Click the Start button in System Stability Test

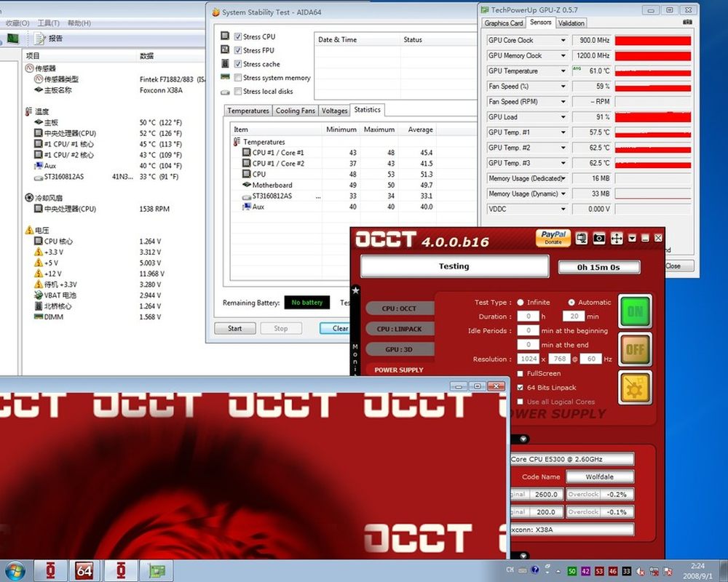tap(234, 328)
